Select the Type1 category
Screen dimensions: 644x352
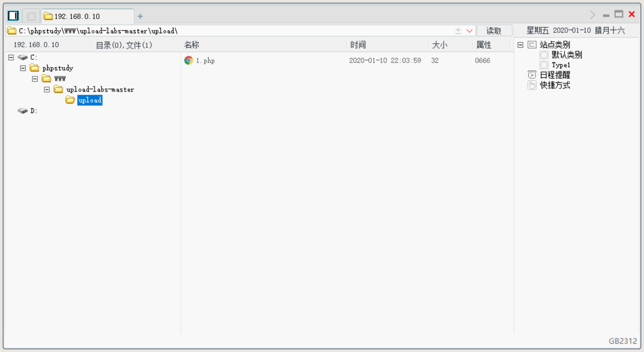point(561,65)
